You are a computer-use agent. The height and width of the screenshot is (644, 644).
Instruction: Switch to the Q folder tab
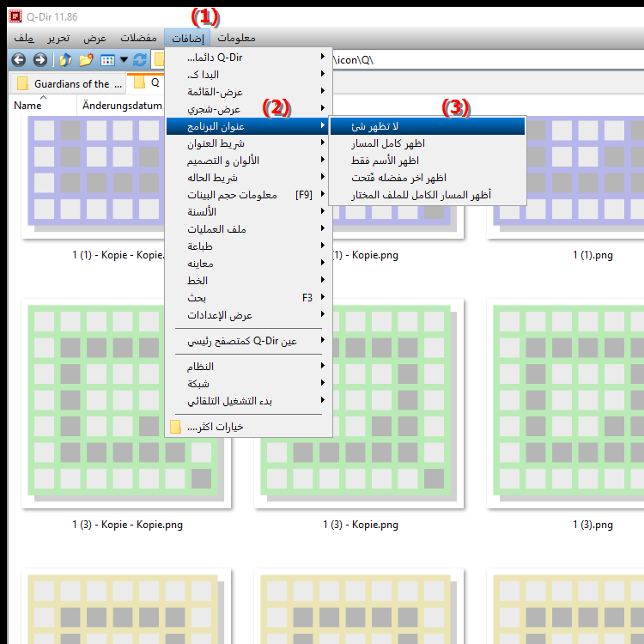pyautogui.click(x=147, y=83)
